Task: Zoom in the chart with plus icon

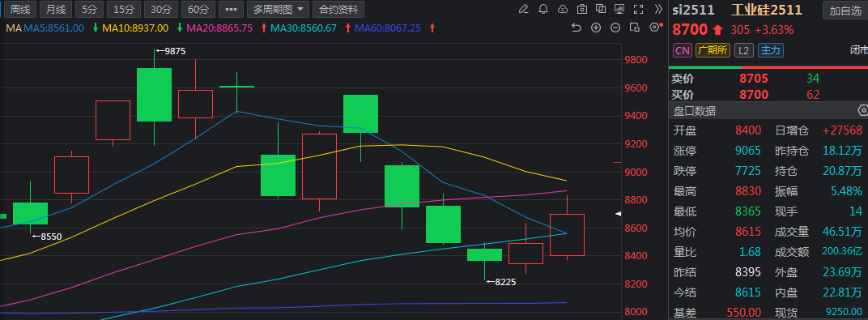Action: click(596, 28)
